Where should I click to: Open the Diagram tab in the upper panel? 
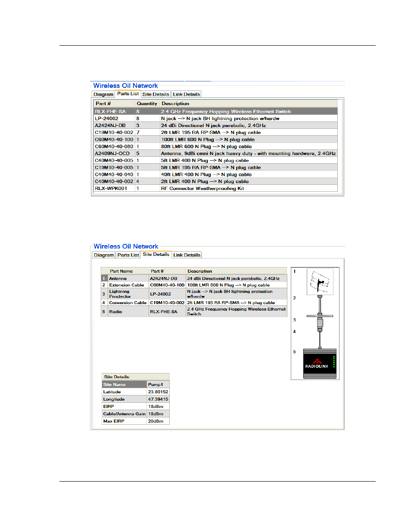[103, 94]
